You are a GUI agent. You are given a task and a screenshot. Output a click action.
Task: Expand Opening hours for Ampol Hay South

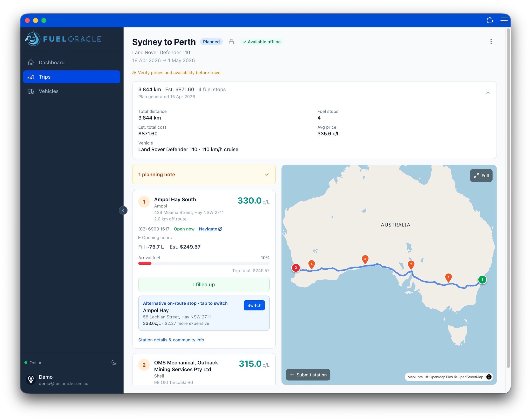click(155, 238)
